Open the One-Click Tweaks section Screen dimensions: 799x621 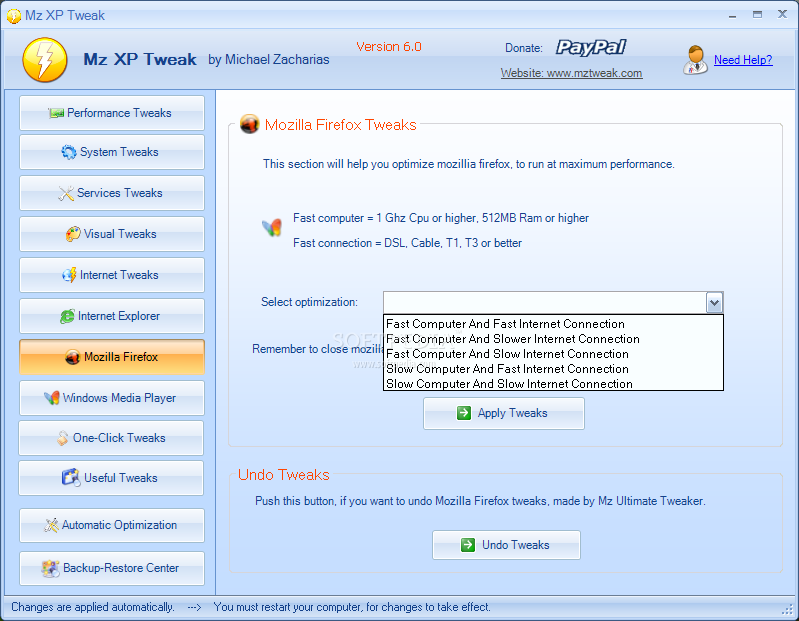(x=111, y=438)
